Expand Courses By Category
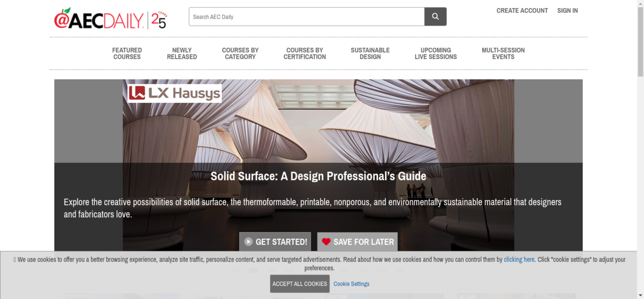Image resolution: width=644 pixels, height=299 pixels. pyautogui.click(x=240, y=53)
